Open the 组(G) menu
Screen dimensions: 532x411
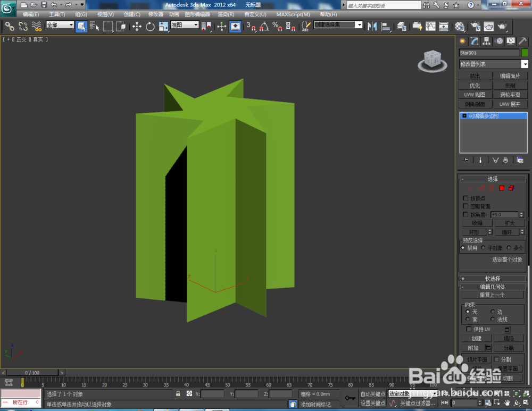[81, 14]
